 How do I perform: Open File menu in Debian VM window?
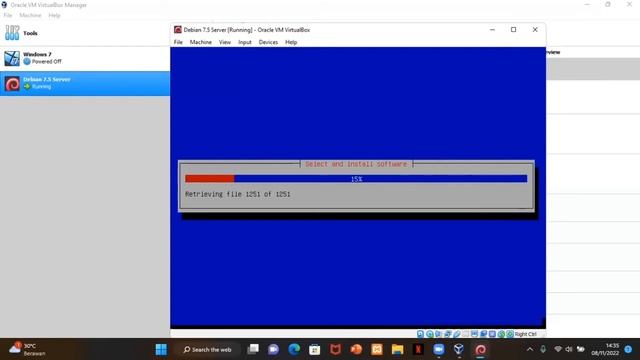click(178, 42)
